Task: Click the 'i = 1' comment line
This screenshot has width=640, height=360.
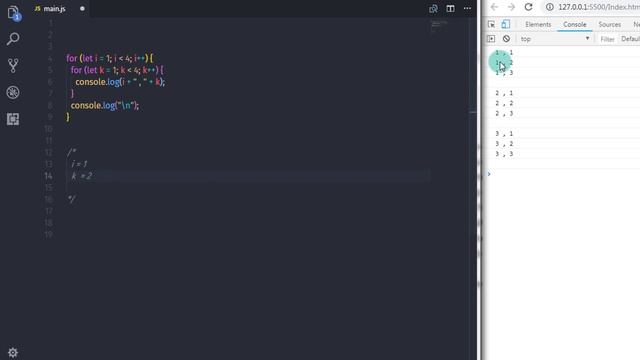Action: (79, 164)
